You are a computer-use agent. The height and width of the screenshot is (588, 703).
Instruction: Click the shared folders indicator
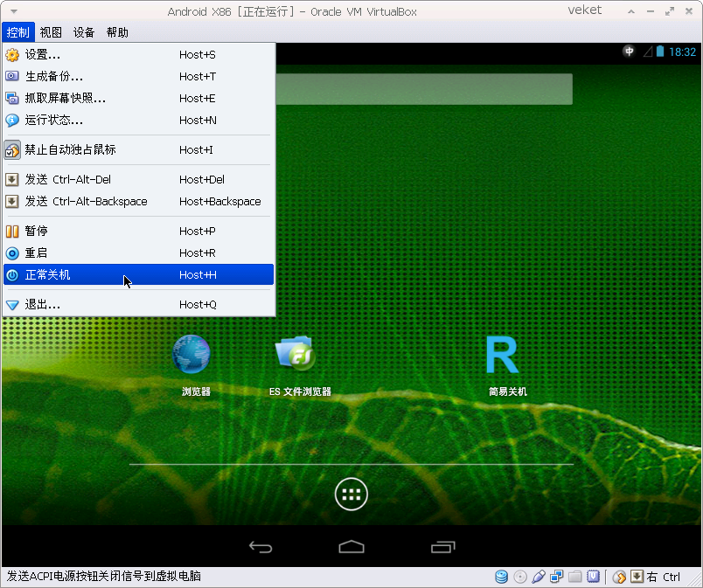(x=575, y=577)
